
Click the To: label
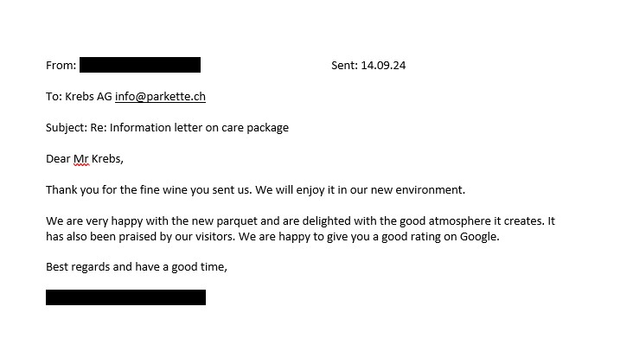pos(54,97)
